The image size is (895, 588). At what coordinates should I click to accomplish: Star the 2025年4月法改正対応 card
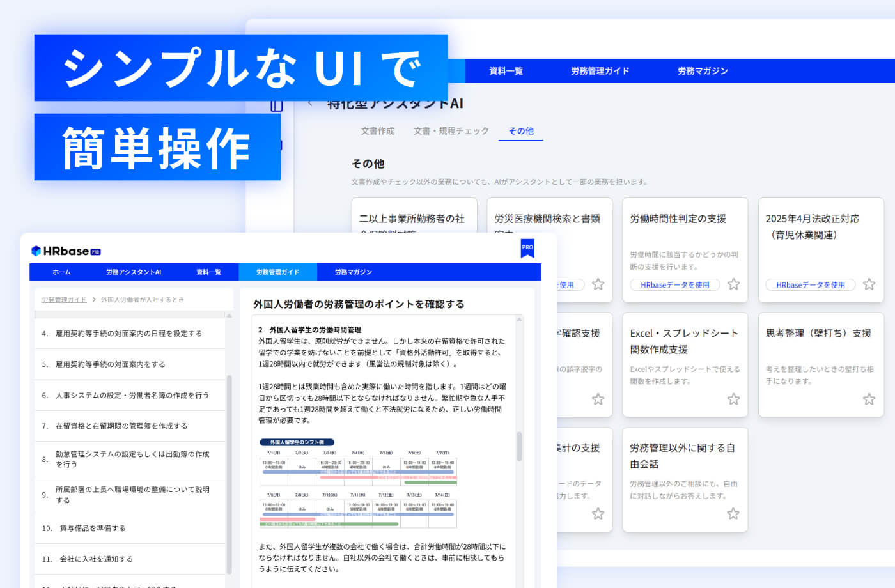click(869, 284)
